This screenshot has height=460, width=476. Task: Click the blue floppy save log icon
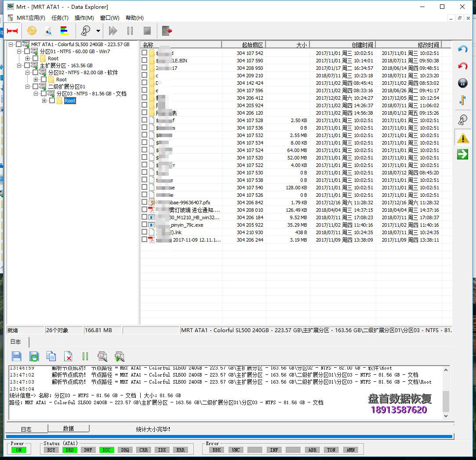17,356
